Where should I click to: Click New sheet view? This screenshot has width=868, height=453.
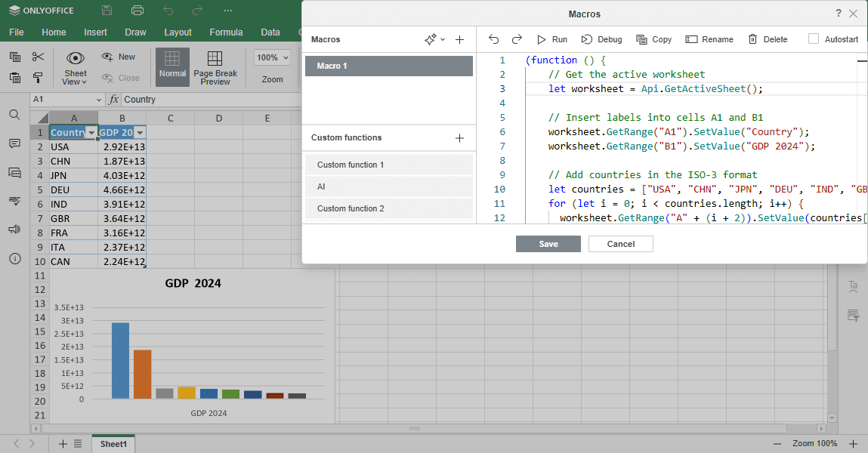click(x=119, y=57)
